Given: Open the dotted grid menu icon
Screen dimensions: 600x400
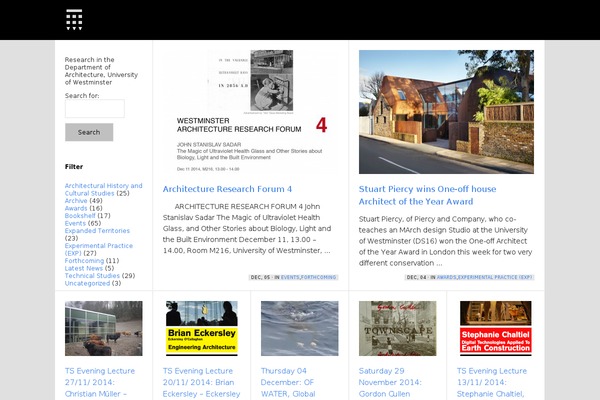Looking at the screenshot, I should (74, 20).
